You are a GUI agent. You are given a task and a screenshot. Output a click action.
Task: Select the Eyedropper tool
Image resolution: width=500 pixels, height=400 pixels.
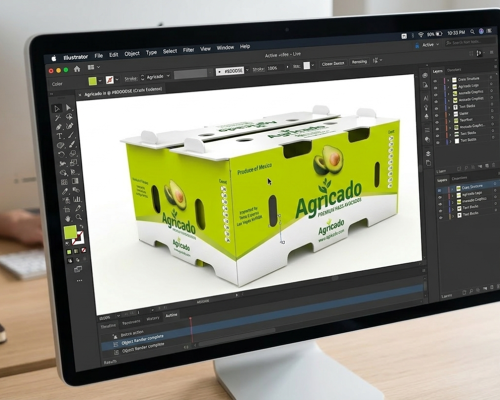pos(65,191)
